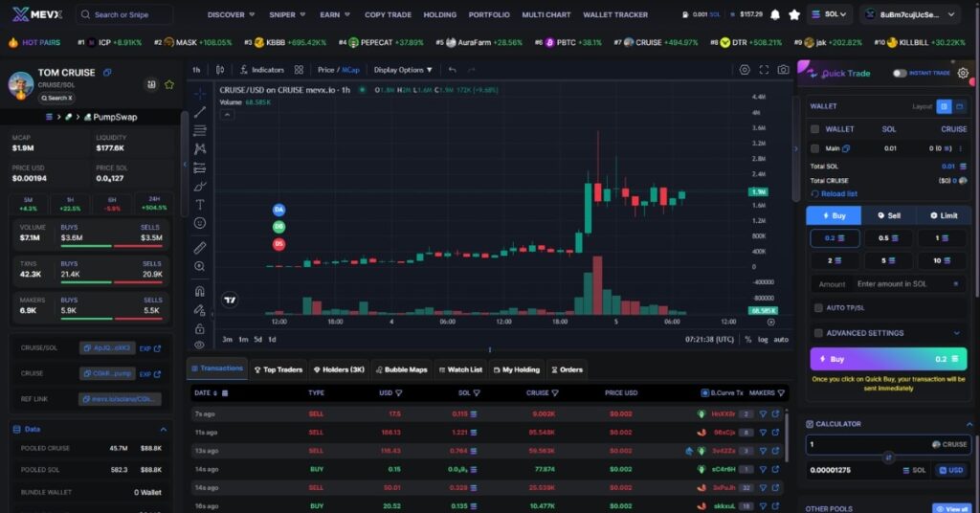
Task: Check the select-all WALLET header checkbox
Action: tap(814, 129)
